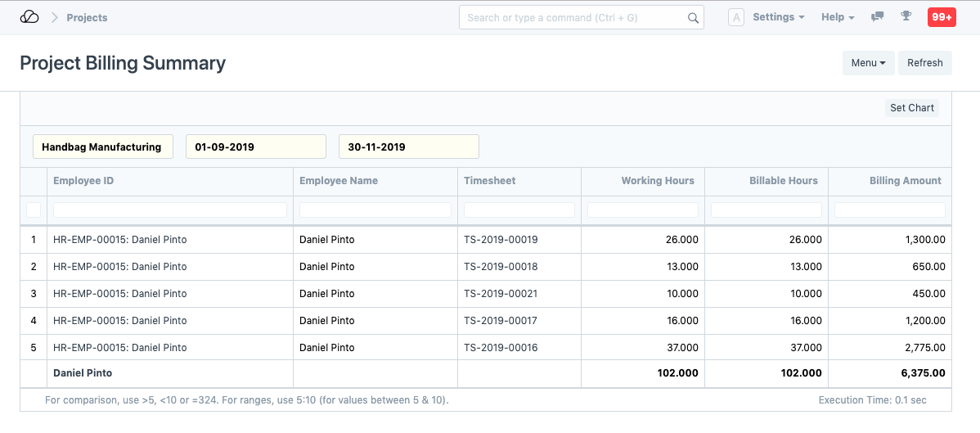
Task: Click the trophy leaderboard icon
Action: tap(906, 16)
